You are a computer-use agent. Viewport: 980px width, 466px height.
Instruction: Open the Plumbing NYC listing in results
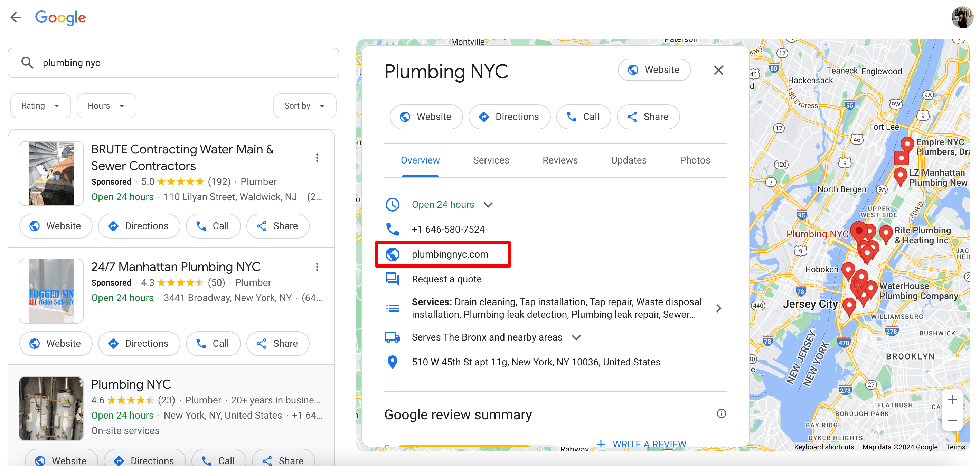(131, 384)
